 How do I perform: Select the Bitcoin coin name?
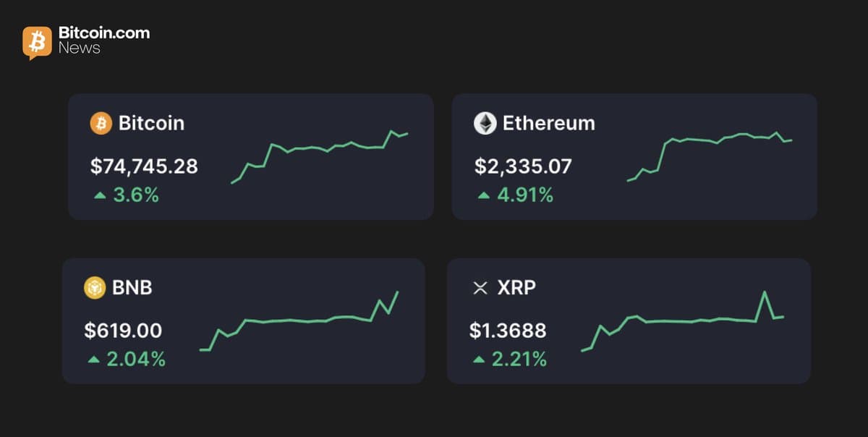click(x=151, y=124)
